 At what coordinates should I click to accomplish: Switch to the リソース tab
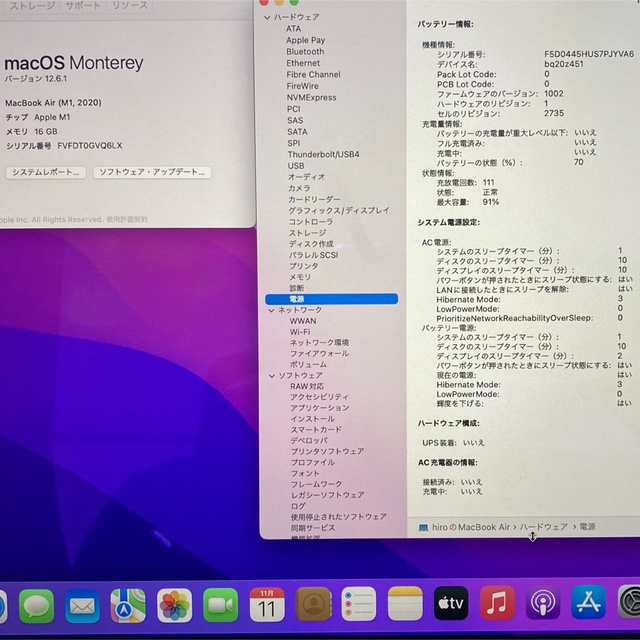130,6
